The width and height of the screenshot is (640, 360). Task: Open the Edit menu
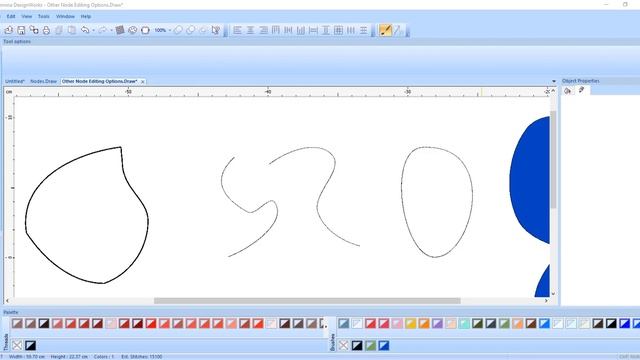click(x=11, y=16)
